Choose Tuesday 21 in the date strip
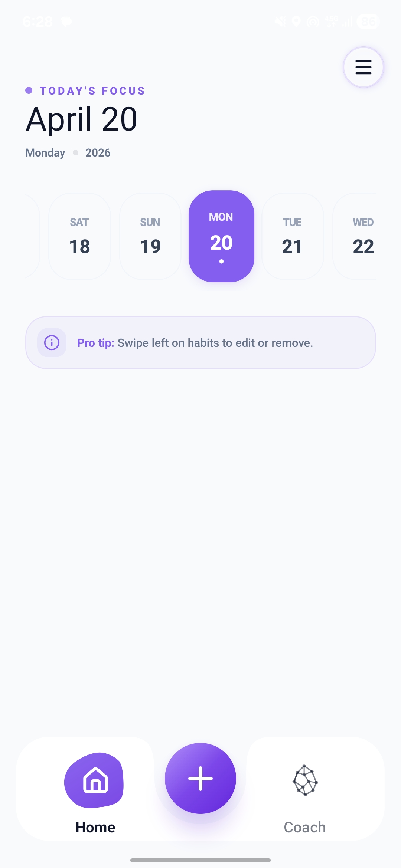401x868 pixels. coord(292,236)
